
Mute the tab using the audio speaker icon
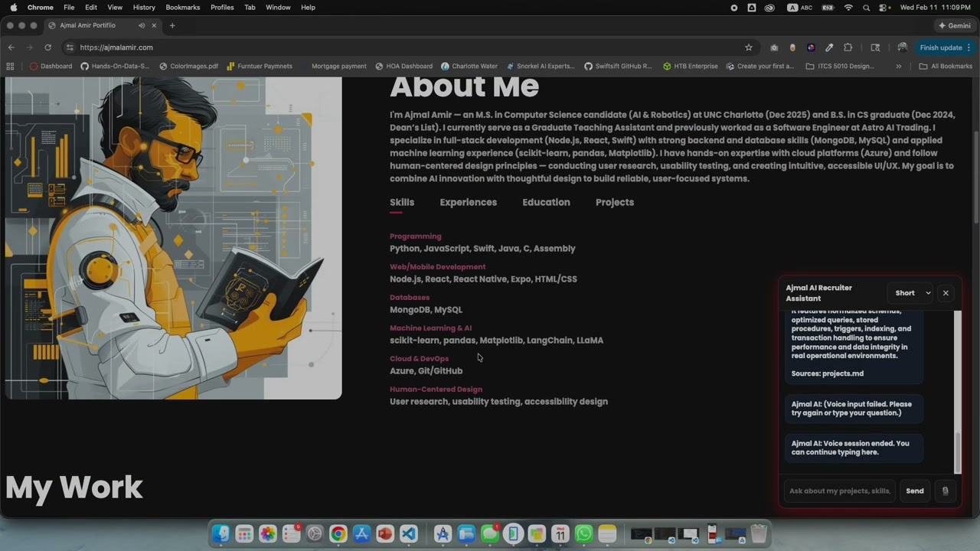coord(142,25)
